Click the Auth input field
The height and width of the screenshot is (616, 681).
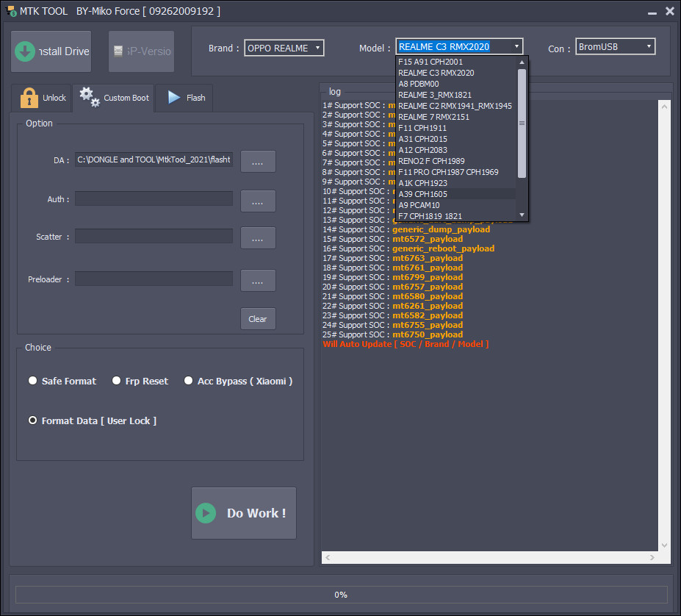click(154, 198)
